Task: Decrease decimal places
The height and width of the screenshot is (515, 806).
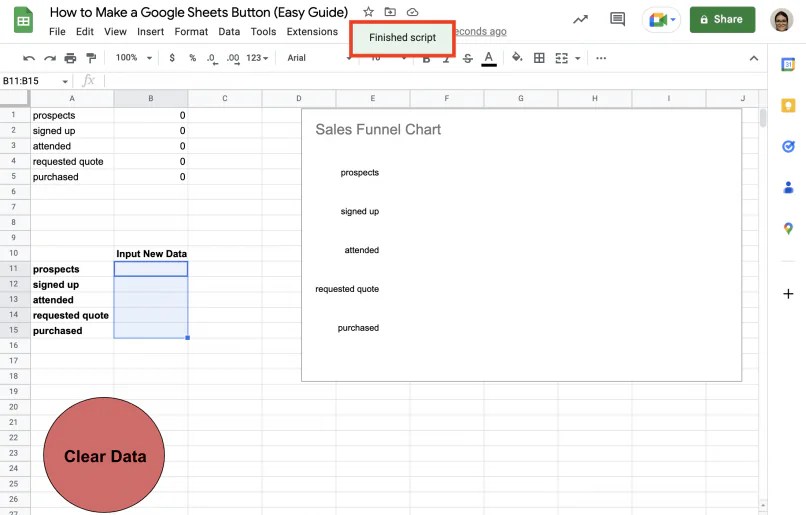Action: click(212, 58)
